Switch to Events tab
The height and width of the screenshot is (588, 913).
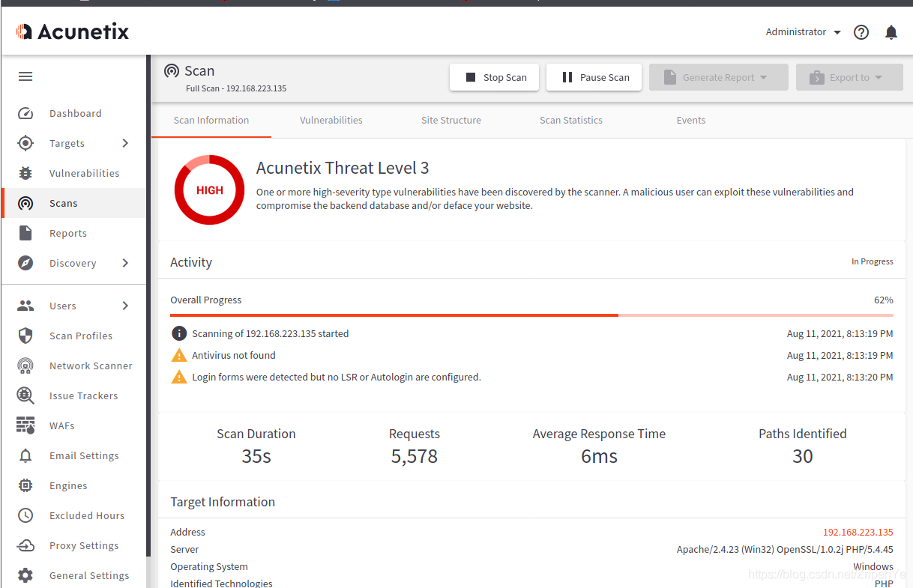691,120
